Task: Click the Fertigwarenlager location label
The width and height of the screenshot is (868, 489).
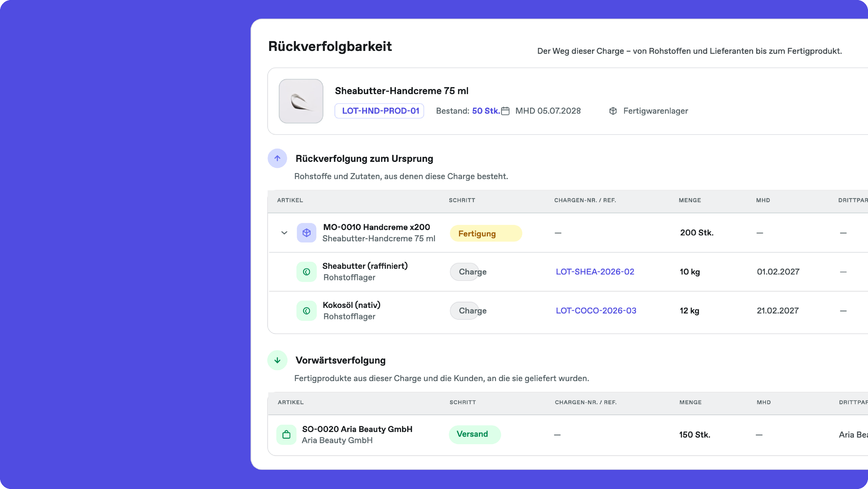Action: (655, 111)
